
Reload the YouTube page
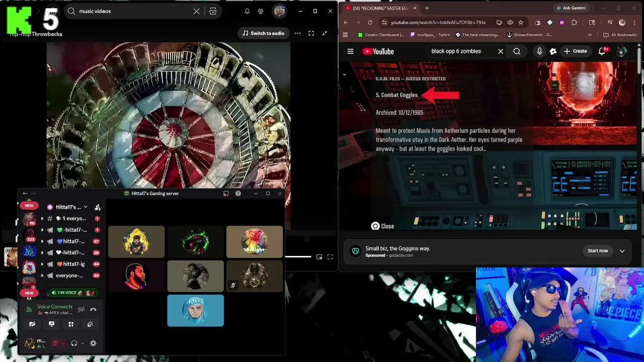coord(370,23)
